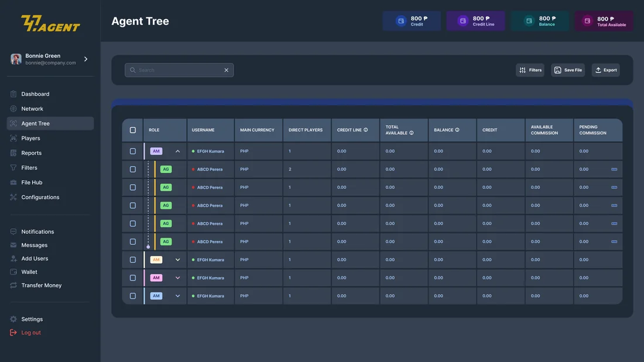
Task: Click the Filters button above the table
Action: 530,70
